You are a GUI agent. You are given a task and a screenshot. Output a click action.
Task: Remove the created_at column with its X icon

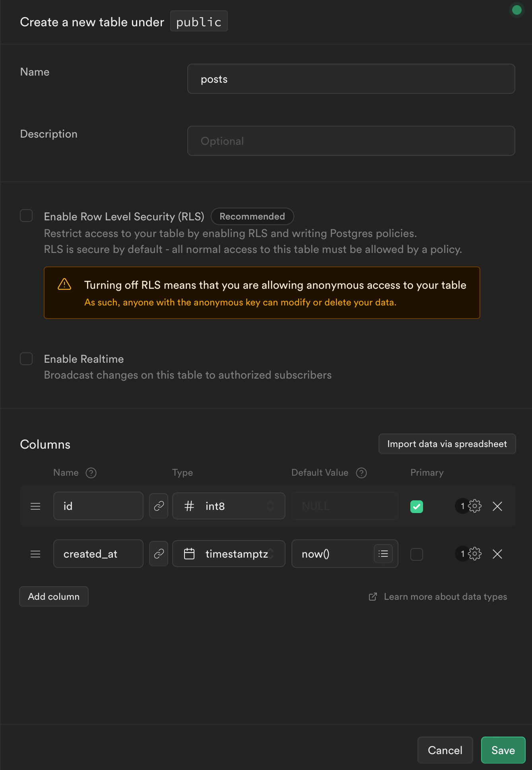pos(497,554)
